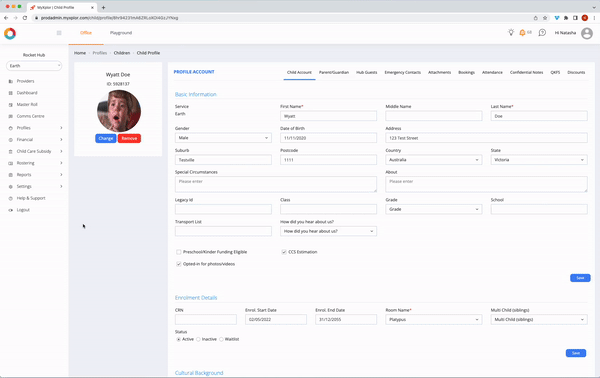Select the Inactive status radio
Viewport: 600px width, 378px height.
point(198,339)
